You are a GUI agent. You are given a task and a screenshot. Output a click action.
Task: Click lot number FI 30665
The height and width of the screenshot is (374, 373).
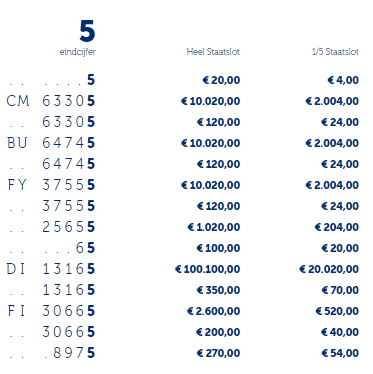pos(51,311)
